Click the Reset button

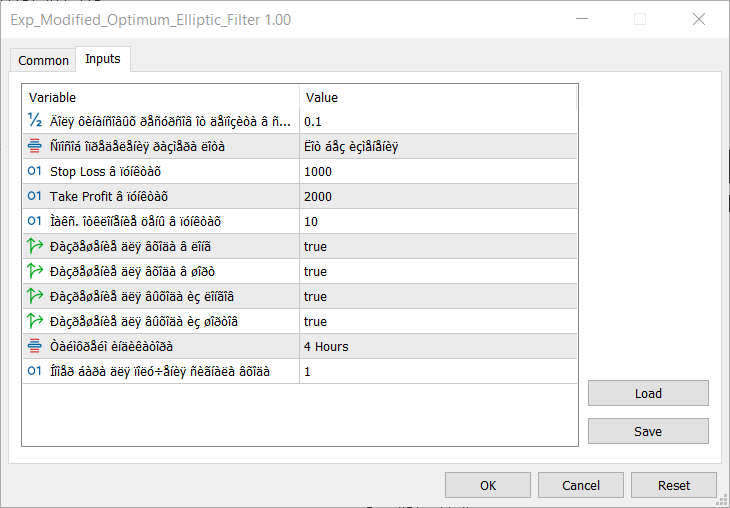click(x=674, y=486)
